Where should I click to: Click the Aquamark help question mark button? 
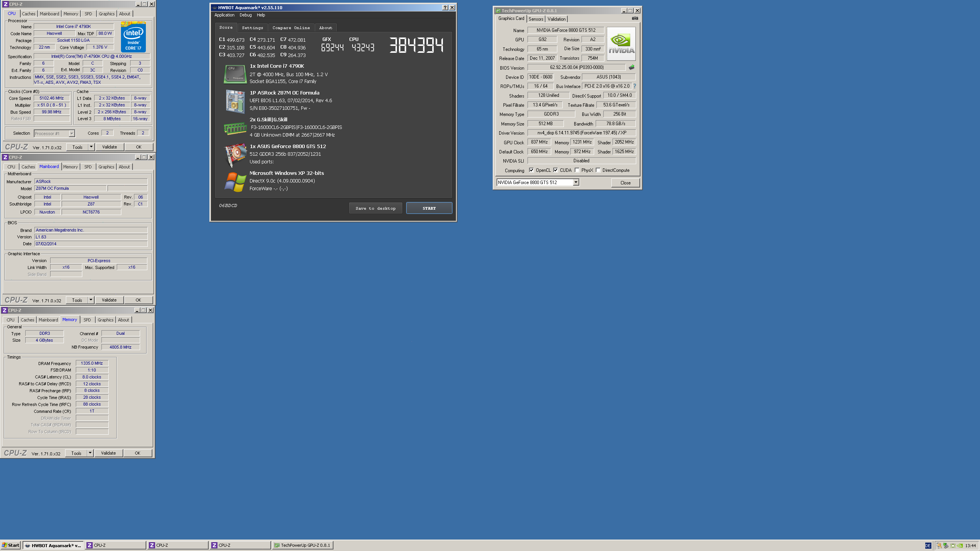pyautogui.click(x=445, y=8)
